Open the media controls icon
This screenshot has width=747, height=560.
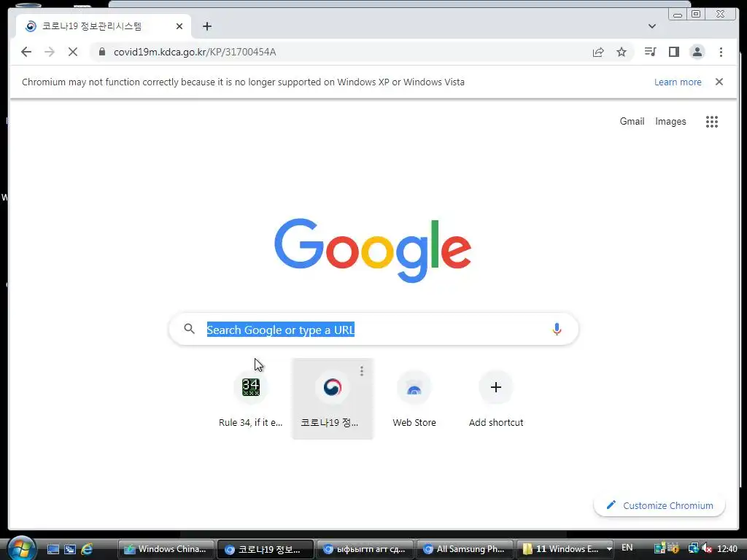650,52
